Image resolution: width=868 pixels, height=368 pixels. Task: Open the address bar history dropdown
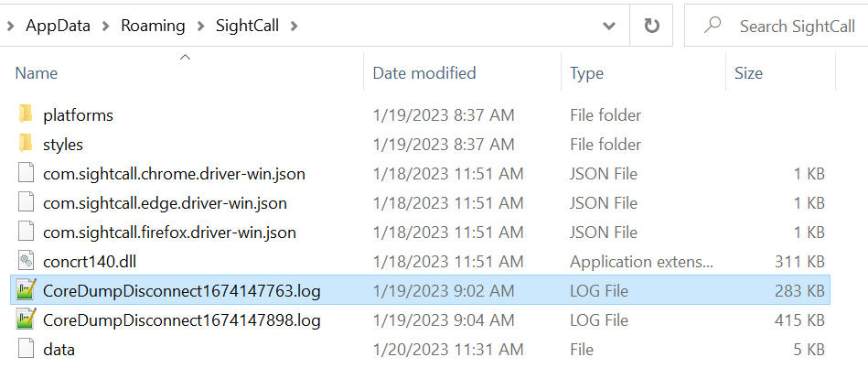coord(609,26)
